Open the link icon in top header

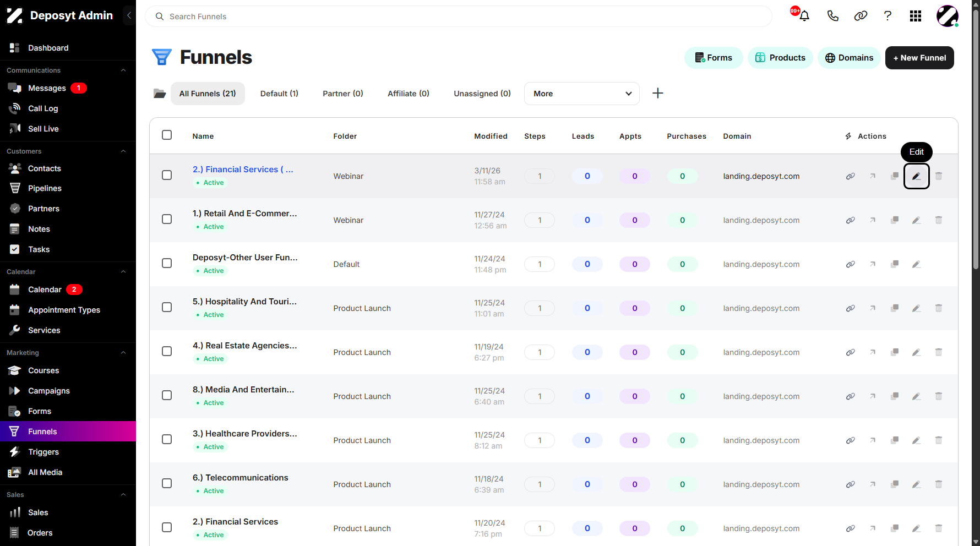(x=861, y=16)
